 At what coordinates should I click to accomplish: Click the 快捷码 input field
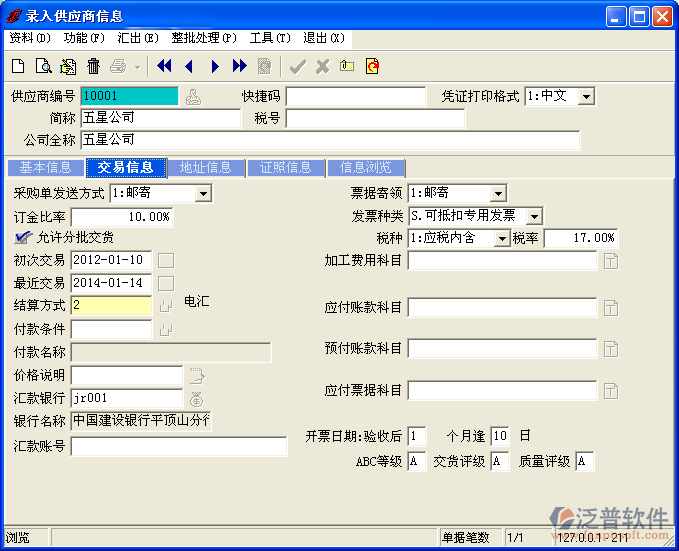[356, 96]
